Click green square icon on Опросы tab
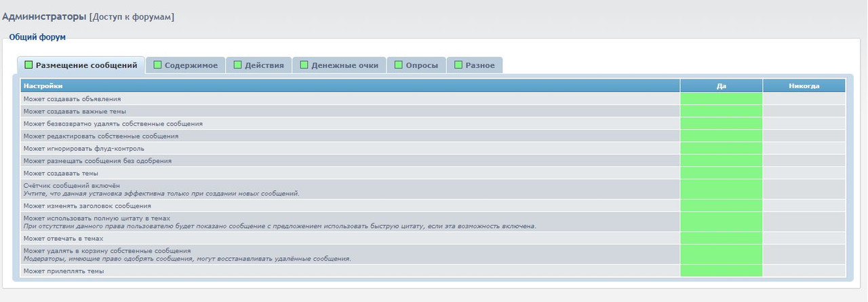Screen dimensions: 868x302 point(399,65)
